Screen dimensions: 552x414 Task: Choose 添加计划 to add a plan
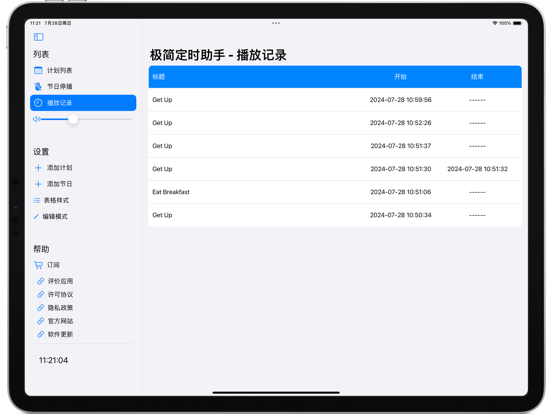(59, 168)
